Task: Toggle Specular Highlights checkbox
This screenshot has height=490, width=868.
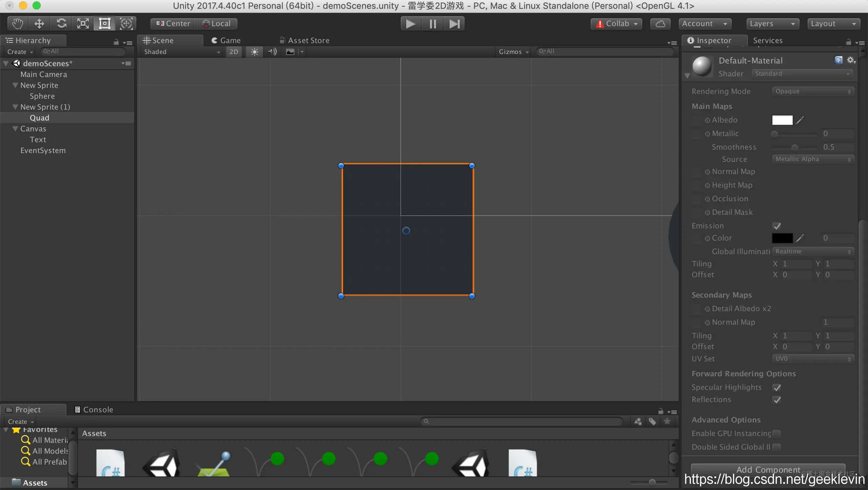Action: point(777,388)
